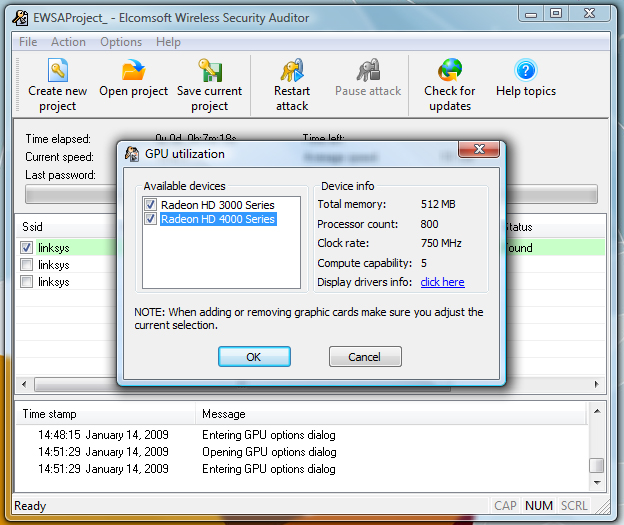Viewport: 624px width, 525px height.
Task: Open the Options menu
Action: (x=121, y=42)
